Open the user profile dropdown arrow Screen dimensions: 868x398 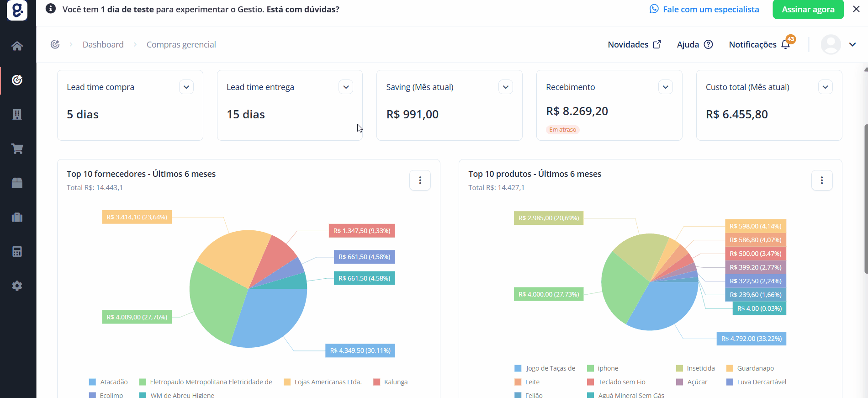[852, 44]
